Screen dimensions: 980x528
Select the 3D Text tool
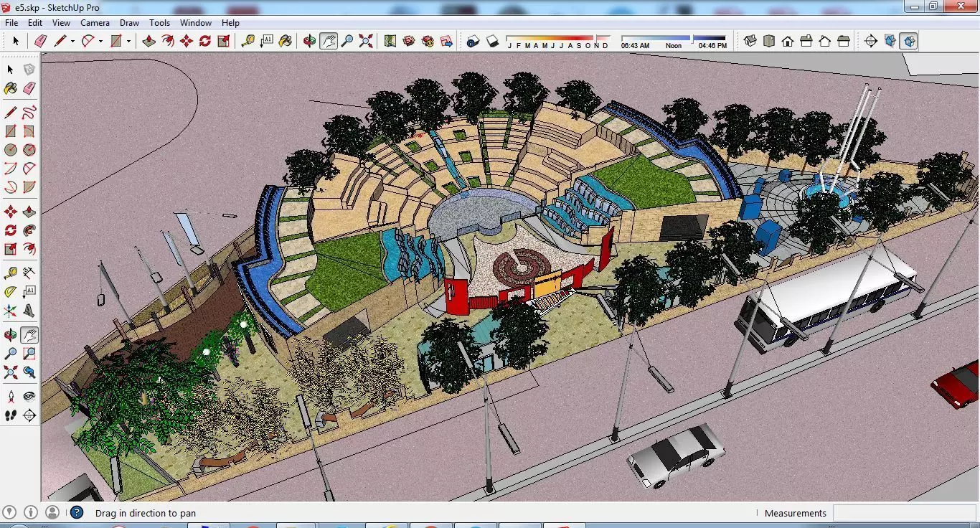click(x=29, y=311)
